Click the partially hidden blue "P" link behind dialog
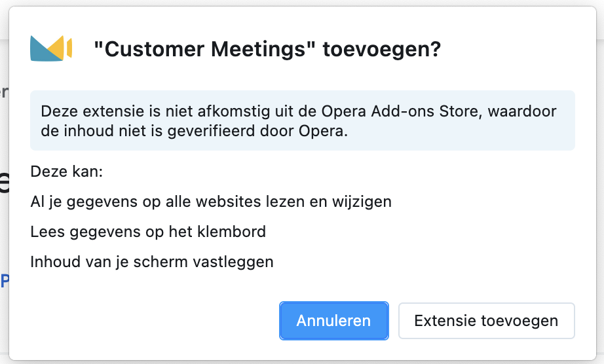The width and height of the screenshot is (604, 364). [4, 282]
